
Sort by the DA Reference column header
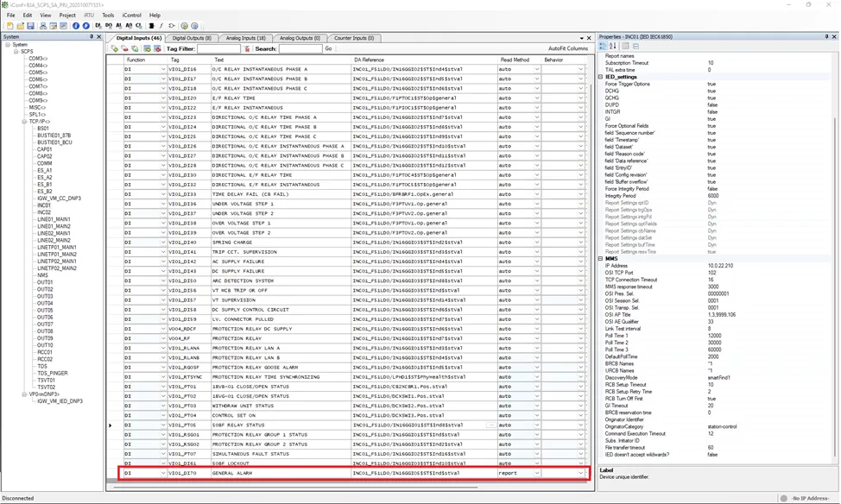tap(424, 60)
